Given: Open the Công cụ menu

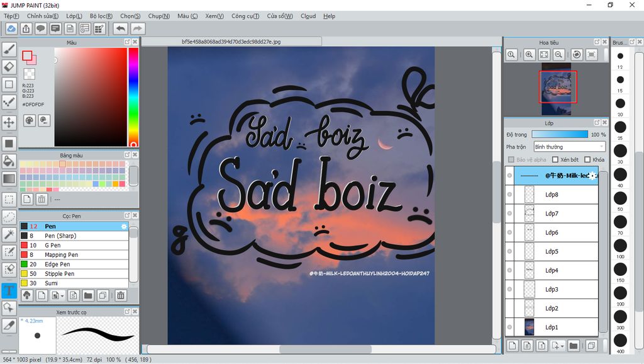Looking at the screenshot, I should (x=245, y=16).
